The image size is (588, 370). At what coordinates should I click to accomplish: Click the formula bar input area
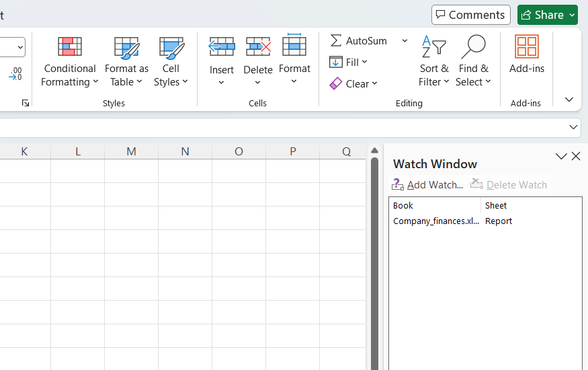[282, 128]
